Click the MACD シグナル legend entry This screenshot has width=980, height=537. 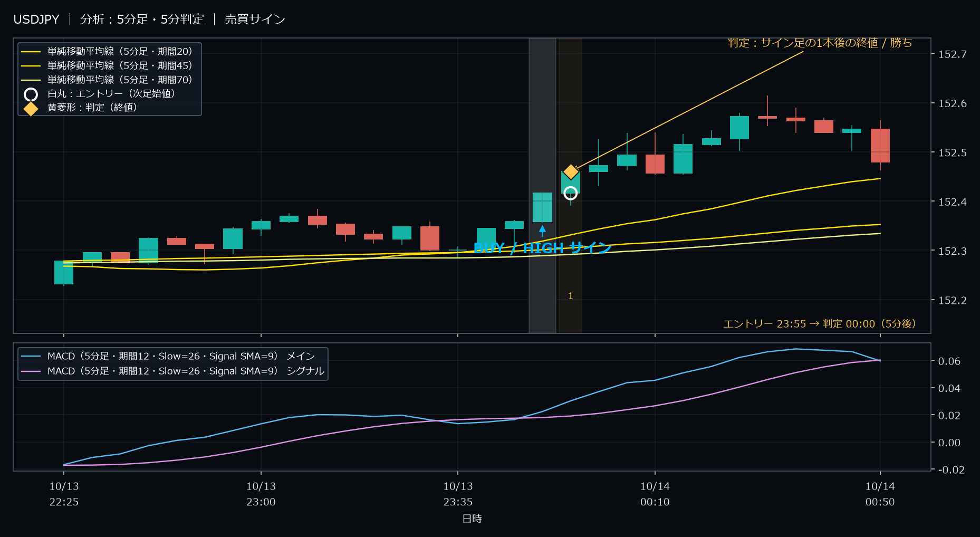(172, 371)
